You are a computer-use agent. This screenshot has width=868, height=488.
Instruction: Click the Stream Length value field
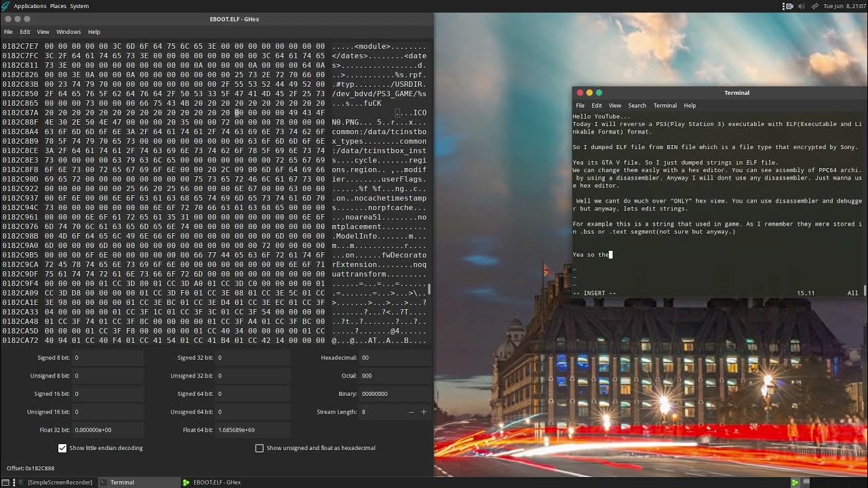point(382,411)
